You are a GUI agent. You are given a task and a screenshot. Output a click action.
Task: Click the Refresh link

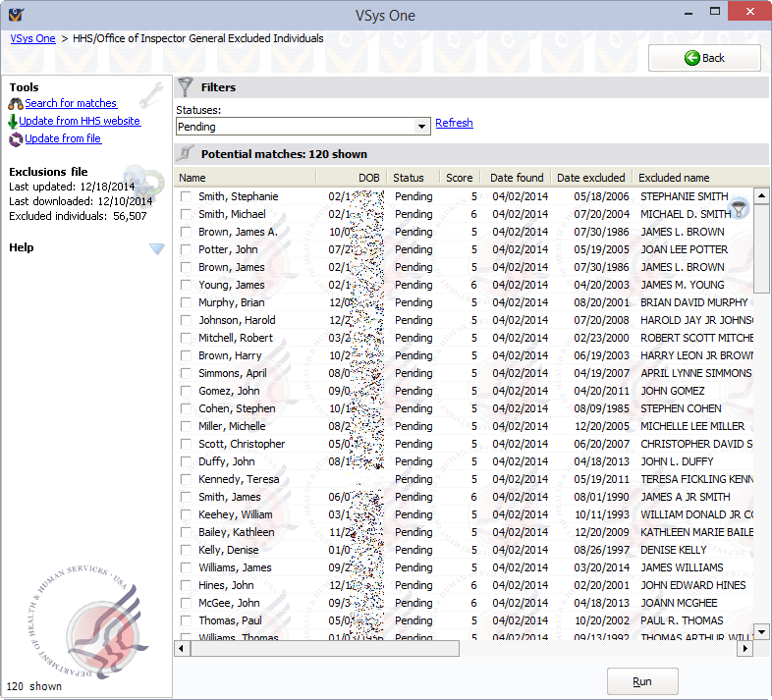(x=454, y=123)
